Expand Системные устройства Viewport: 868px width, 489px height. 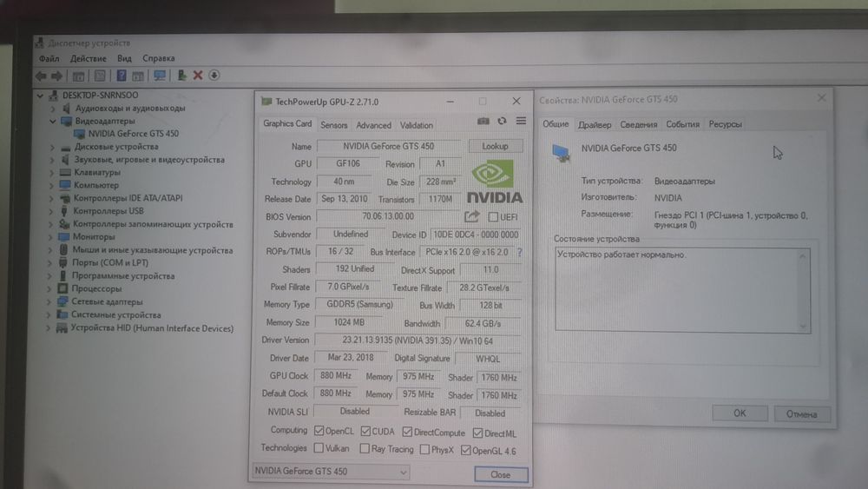click(49, 315)
